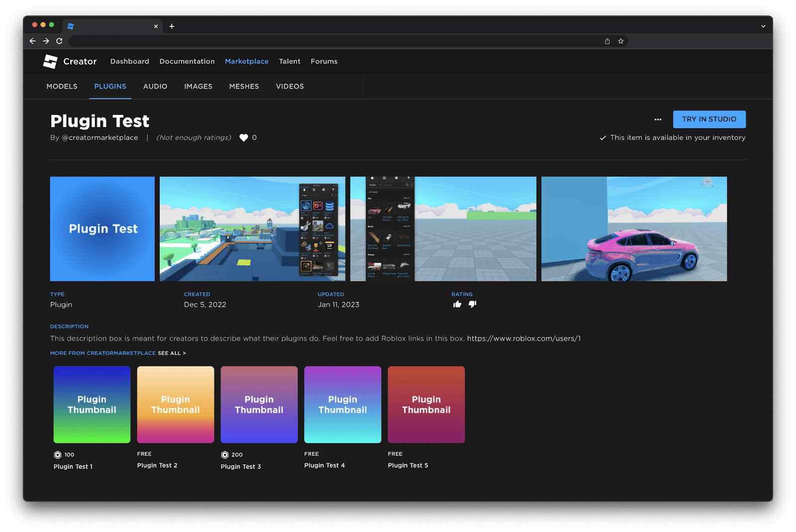Screen dimensions: 796x532
Task: Open a new browser tab with the plus
Action: tap(172, 26)
